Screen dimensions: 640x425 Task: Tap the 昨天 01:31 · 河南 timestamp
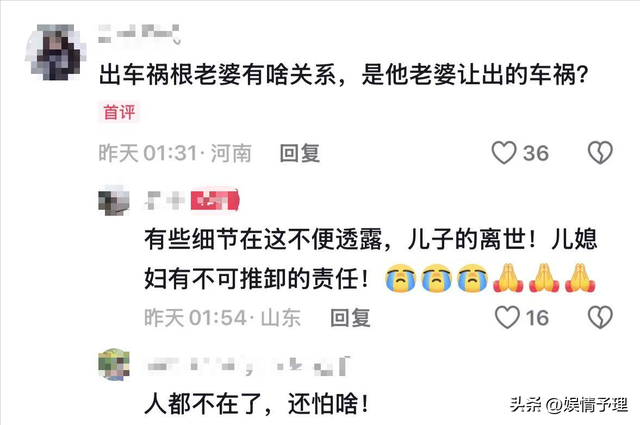tap(175, 154)
